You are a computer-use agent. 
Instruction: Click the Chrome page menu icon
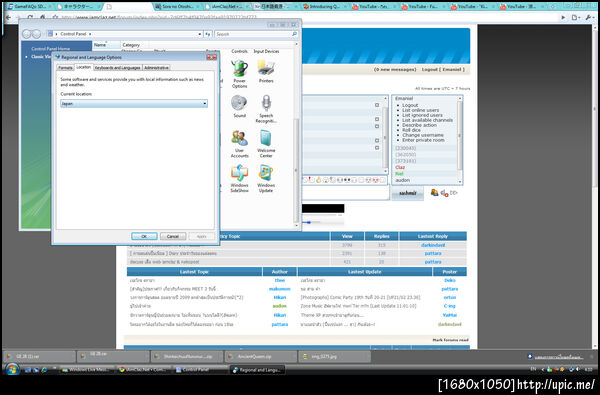pyautogui.click(x=576, y=18)
